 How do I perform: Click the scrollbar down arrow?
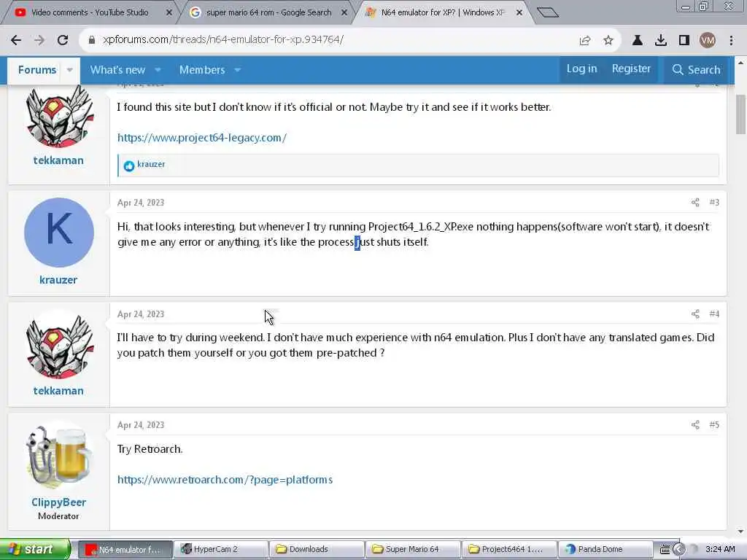(x=740, y=531)
